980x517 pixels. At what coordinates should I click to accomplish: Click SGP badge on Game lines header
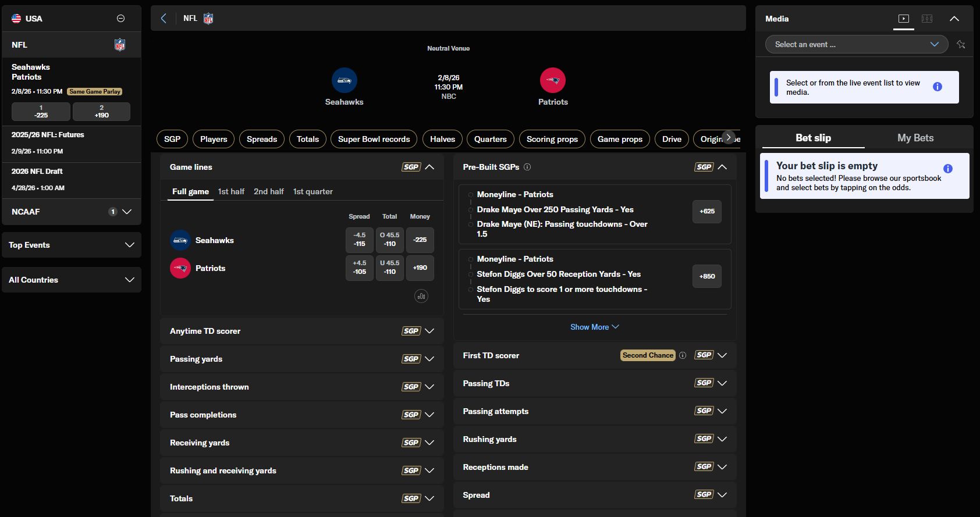click(x=411, y=167)
